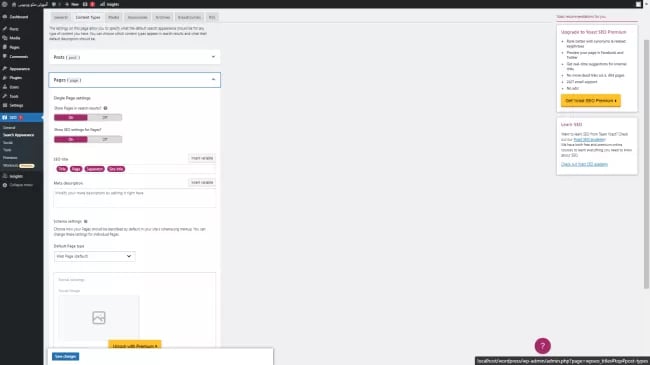Open the Dashboard menu in the sidebar
650x365 pixels.
click(x=18, y=17)
